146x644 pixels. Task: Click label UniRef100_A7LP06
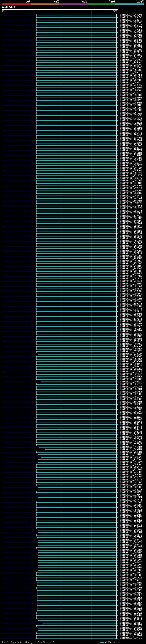131,469
